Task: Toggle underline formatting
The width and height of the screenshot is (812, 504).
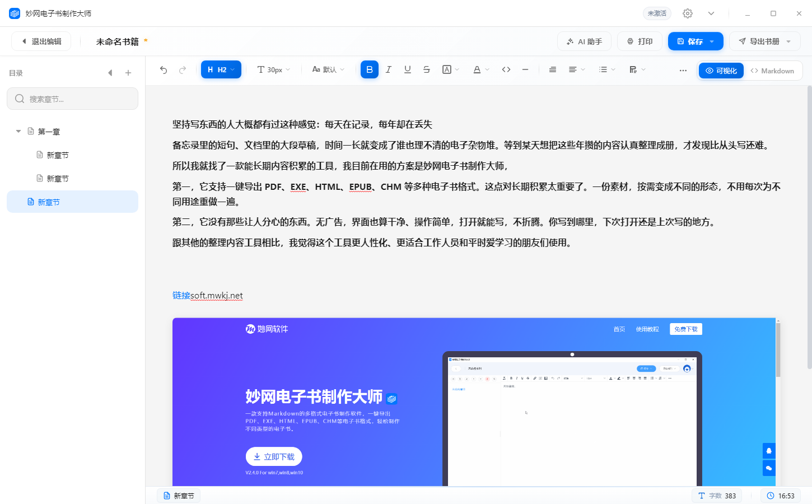Action: click(408, 69)
